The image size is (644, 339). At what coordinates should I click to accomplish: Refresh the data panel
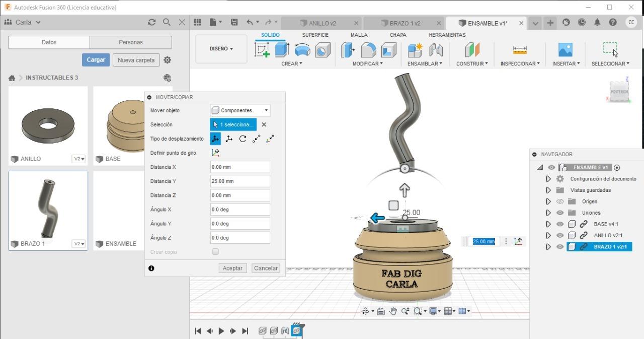[x=151, y=22]
